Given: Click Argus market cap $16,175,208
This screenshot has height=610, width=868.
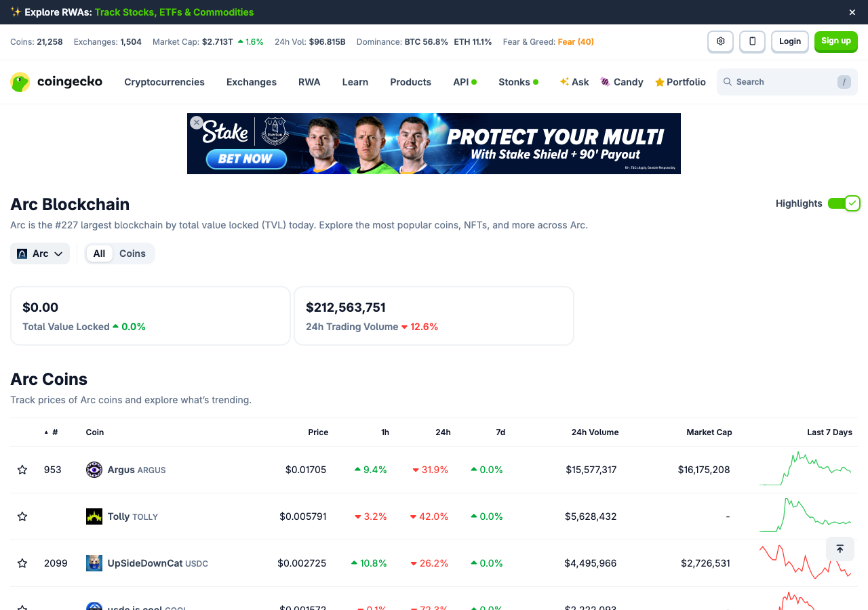Looking at the screenshot, I should (x=704, y=470).
